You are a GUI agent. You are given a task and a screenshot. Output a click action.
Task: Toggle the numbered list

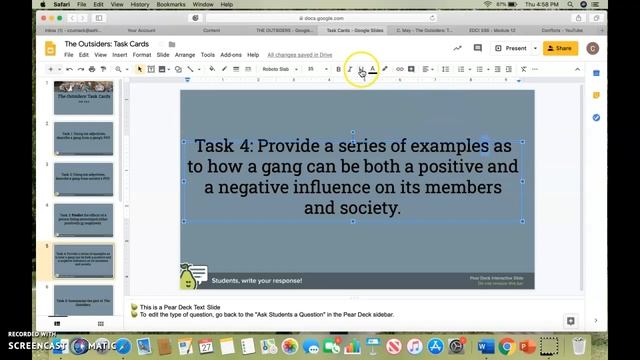coord(461,69)
